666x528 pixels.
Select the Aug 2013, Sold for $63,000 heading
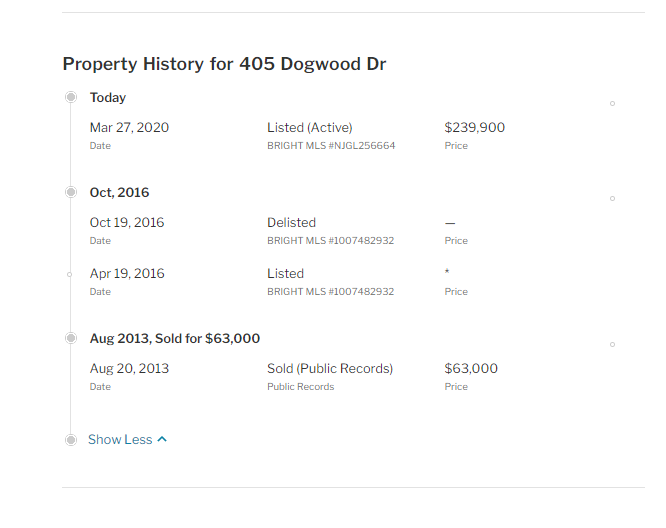pos(175,339)
